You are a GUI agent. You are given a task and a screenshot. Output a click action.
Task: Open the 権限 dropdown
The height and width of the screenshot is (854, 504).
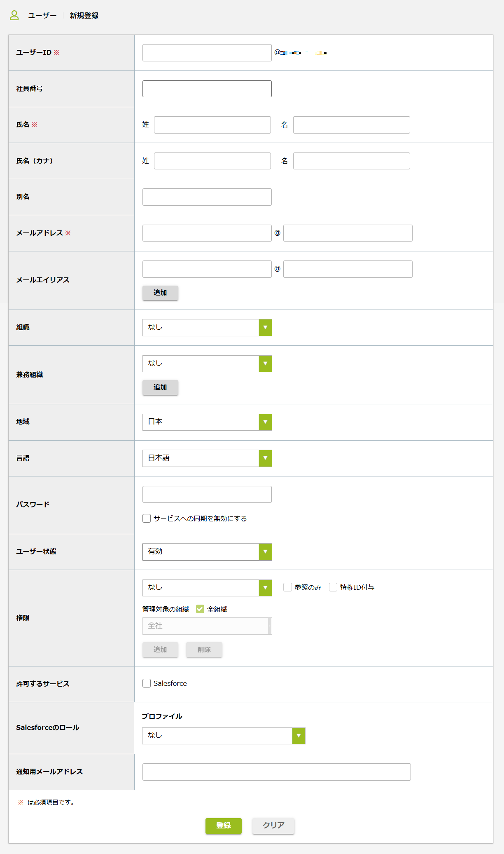coord(207,588)
